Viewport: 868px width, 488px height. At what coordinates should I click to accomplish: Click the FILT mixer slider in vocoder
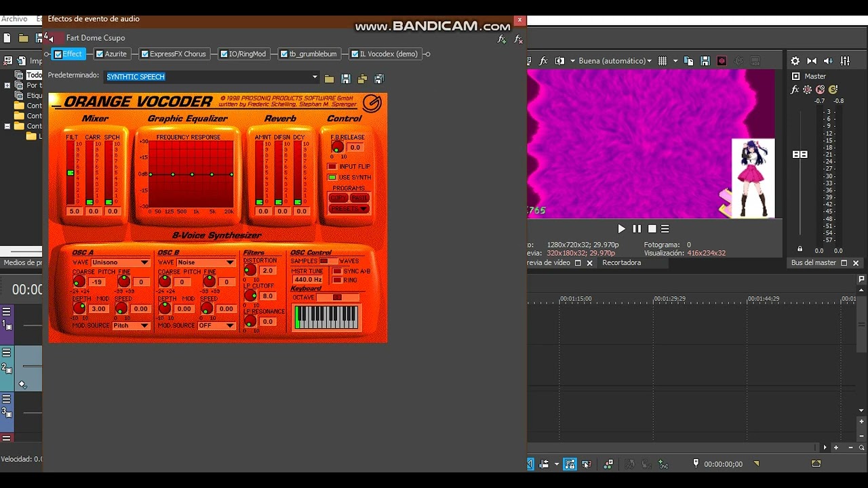click(71, 174)
